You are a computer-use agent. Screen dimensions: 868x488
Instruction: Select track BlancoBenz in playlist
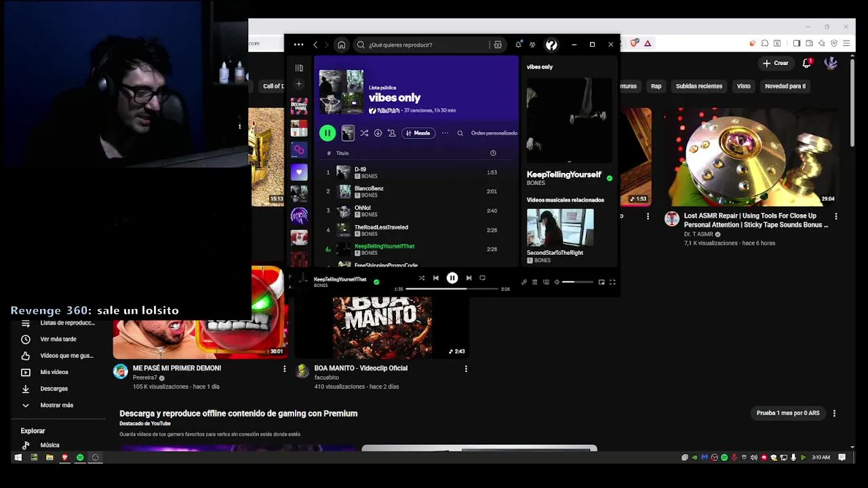tap(416, 192)
